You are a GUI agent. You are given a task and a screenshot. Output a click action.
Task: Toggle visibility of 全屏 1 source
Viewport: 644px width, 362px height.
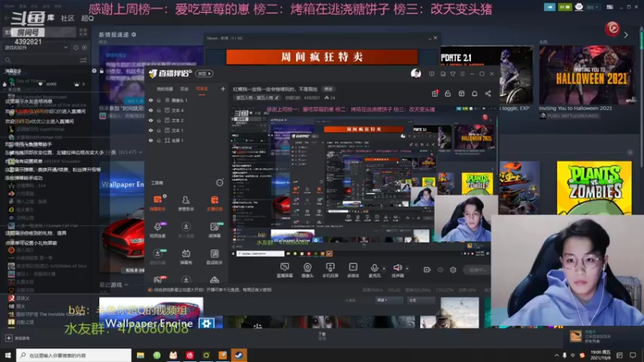(151, 140)
